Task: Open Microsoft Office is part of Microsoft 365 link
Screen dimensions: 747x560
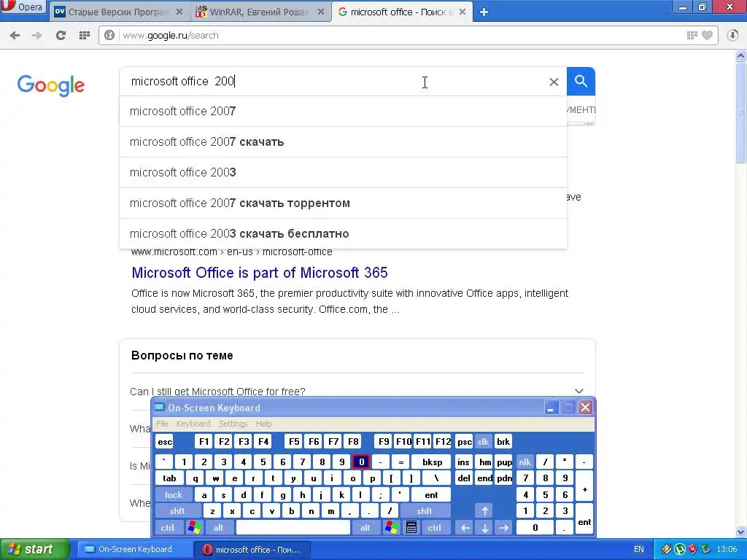Action: (x=260, y=273)
